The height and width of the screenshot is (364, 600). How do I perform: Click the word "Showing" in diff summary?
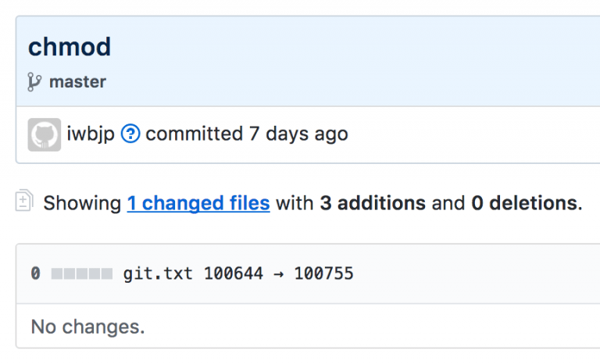click(x=82, y=204)
